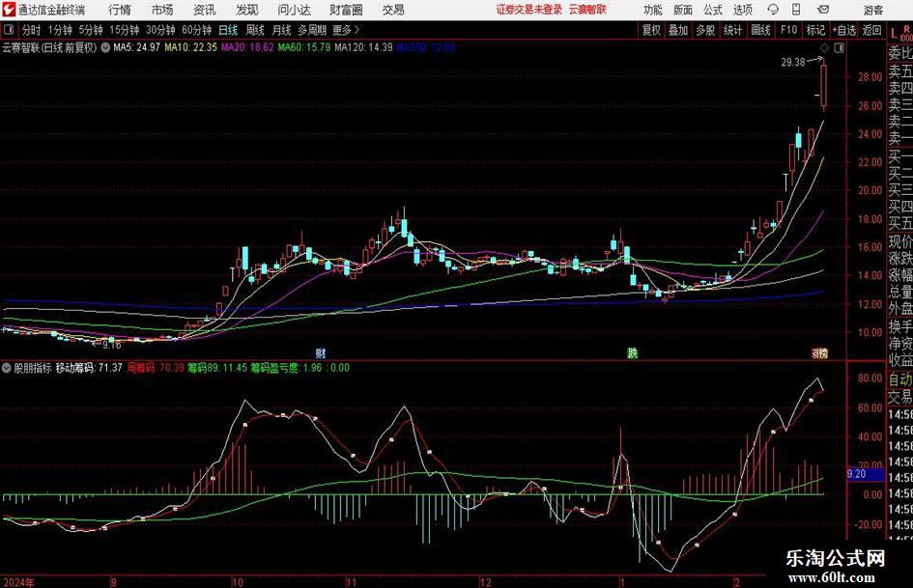This screenshot has height=588, width=913.
Task: Switch to the 分时 chart tab
Action: coord(31,30)
